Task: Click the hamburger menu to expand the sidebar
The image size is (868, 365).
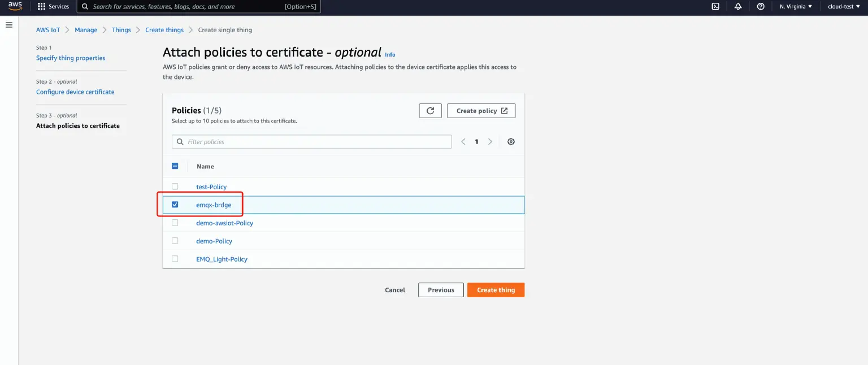Action: click(8, 24)
